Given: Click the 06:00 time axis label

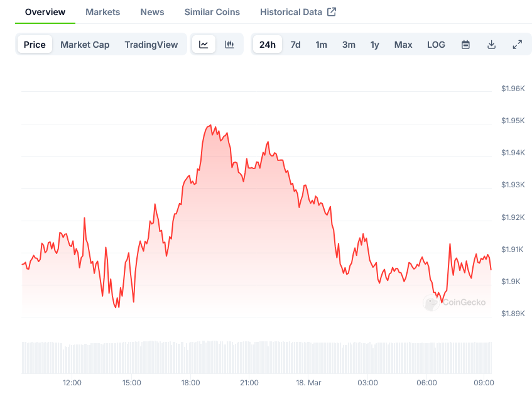Looking at the screenshot, I should click(x=426, y=383).
